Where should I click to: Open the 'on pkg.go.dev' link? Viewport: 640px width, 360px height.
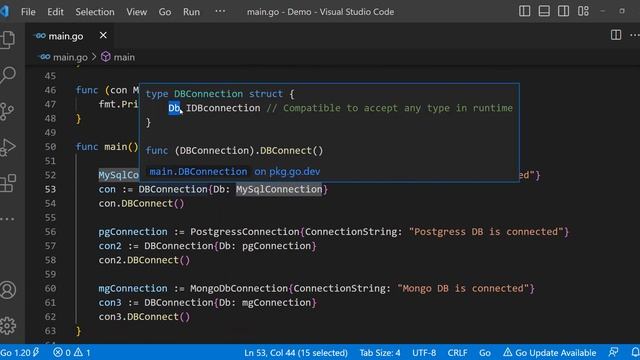tap(287, 171)
